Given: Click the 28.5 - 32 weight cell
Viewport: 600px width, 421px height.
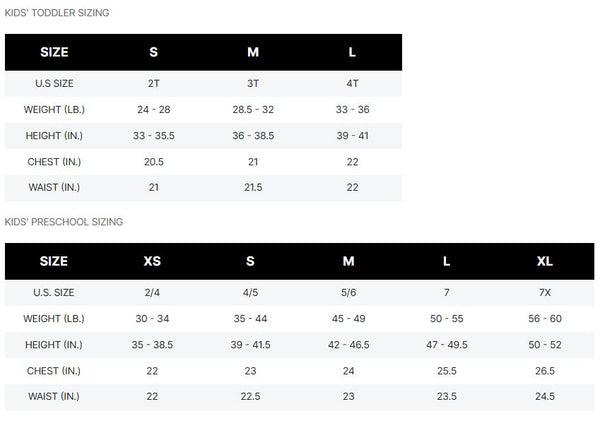Looking at the screenshot, I should [x=253, y=109].
